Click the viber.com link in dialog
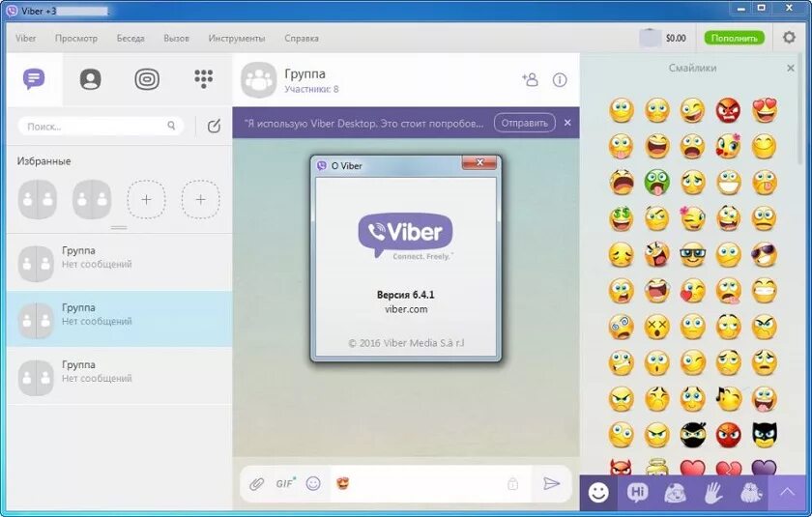 click(406, 309)
